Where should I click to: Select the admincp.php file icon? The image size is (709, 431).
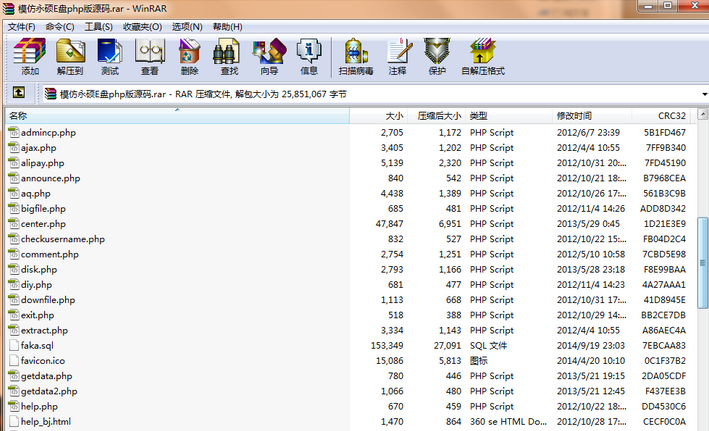pos(14,133)
